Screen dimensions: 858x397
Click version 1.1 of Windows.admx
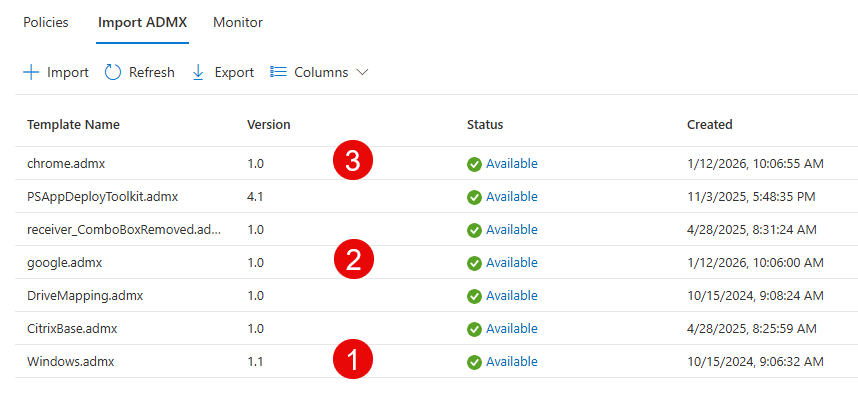click(x=255, y=361)
